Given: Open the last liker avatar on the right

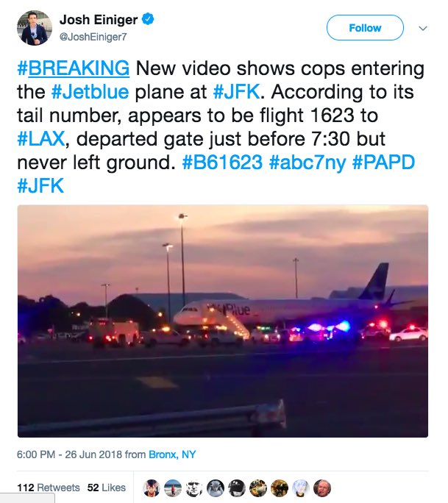Looking at the screenshot, I should pyautogui.click(x=322, y=488).
